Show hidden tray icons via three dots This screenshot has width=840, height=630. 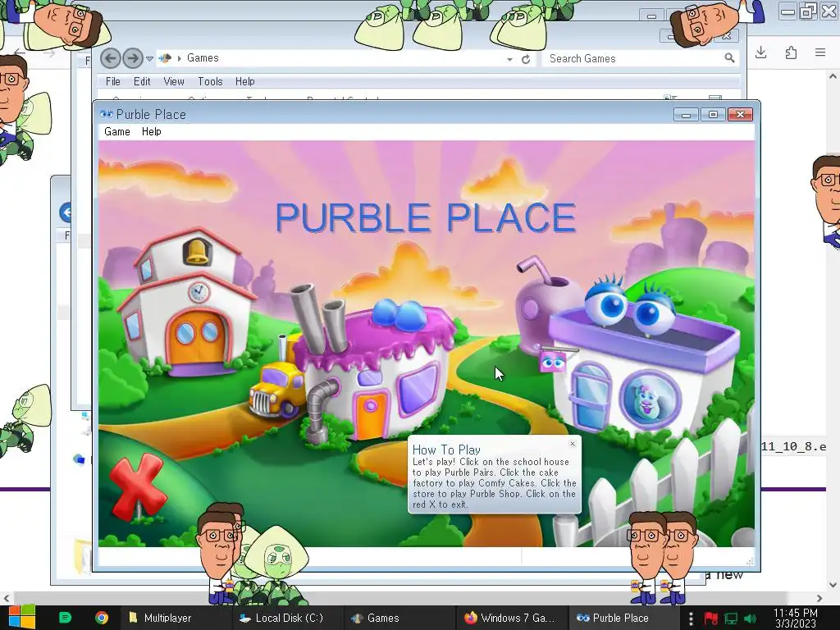pyautogui.click(x=691, y=619)
